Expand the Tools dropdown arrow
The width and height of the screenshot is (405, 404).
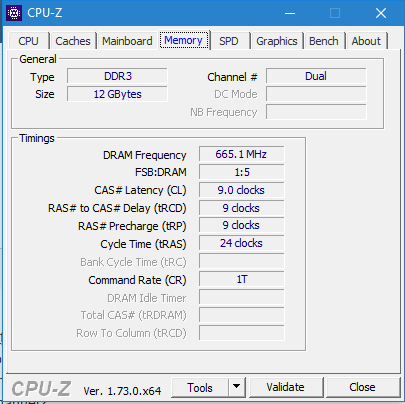(x=237, y=387)
